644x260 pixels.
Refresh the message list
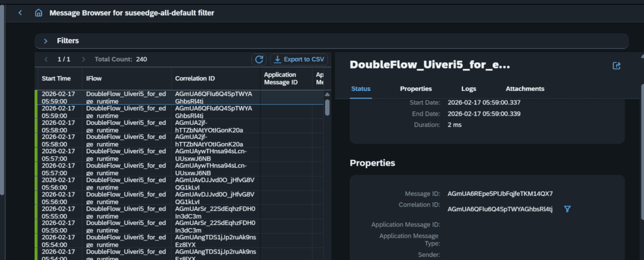point(259,60)
